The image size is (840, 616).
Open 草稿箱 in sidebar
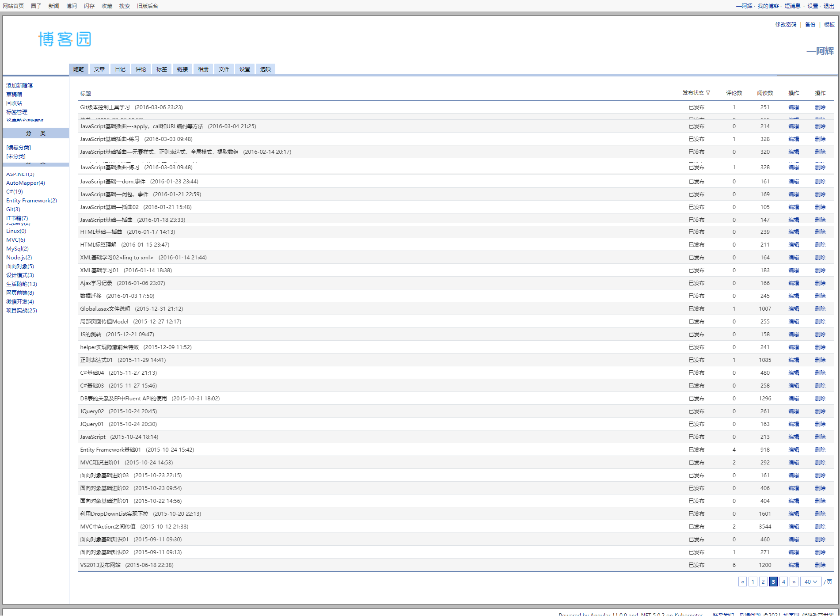[14, 94]
